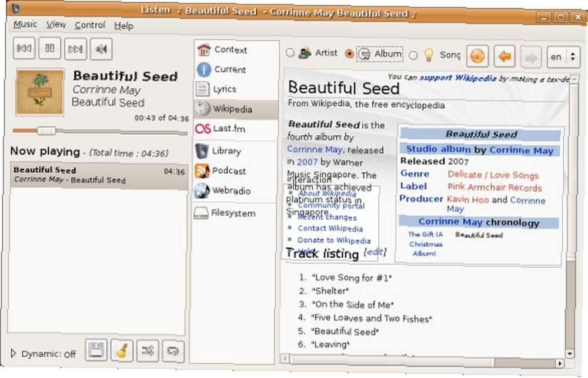Pause the current song
This screenshot has height=378, width=588.
pos(49,48)
